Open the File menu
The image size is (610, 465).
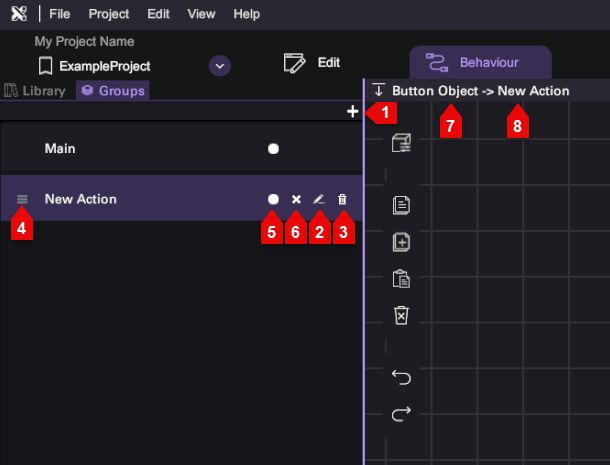pyautogui.click(x=59, y=14)
